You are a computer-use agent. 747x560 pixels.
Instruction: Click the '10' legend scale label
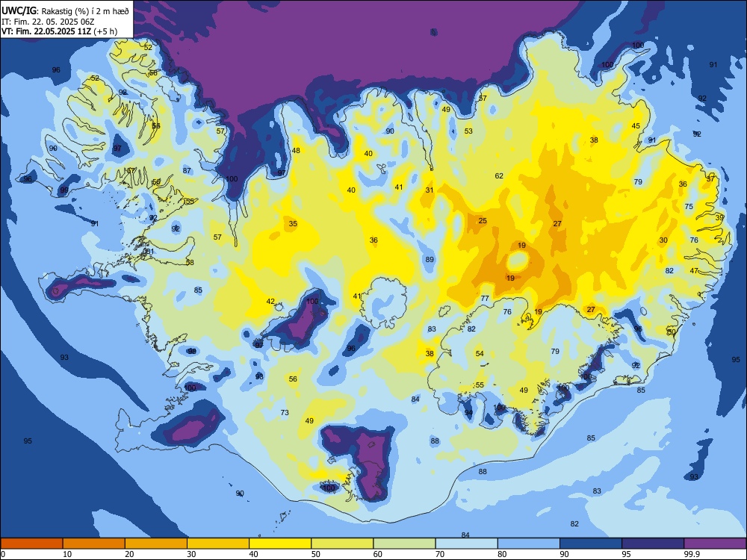click(x=67, y=554)
